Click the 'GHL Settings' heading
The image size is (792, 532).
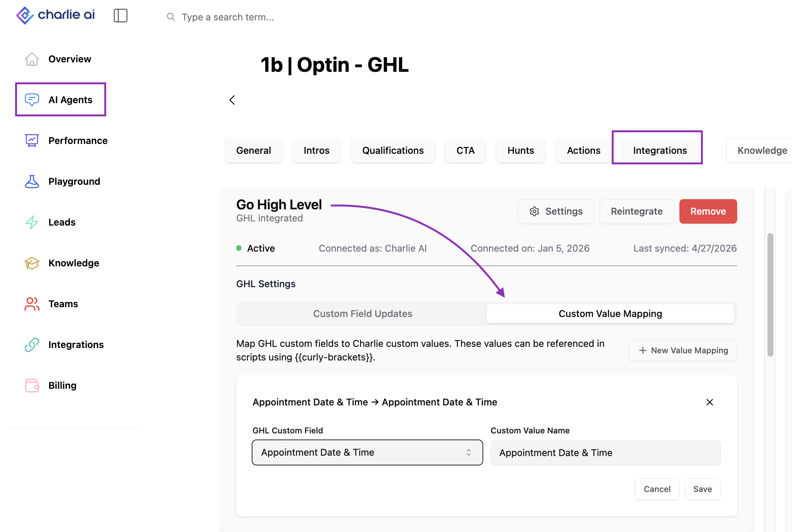click(266, 284)
